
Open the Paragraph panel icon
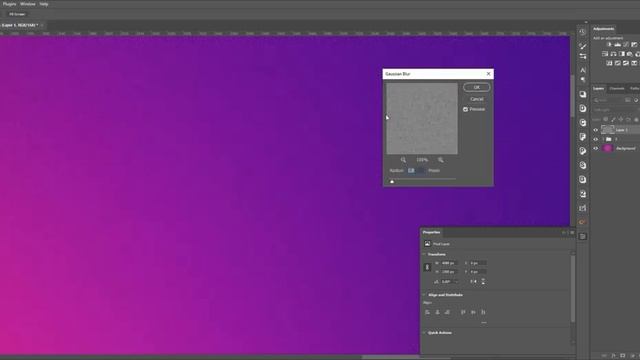click(x=583, y=80)
